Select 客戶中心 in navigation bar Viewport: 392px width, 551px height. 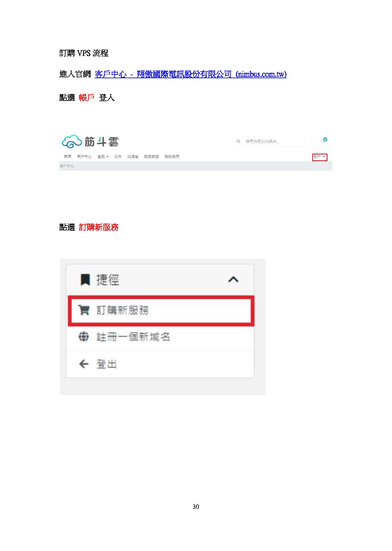(84, 157)
